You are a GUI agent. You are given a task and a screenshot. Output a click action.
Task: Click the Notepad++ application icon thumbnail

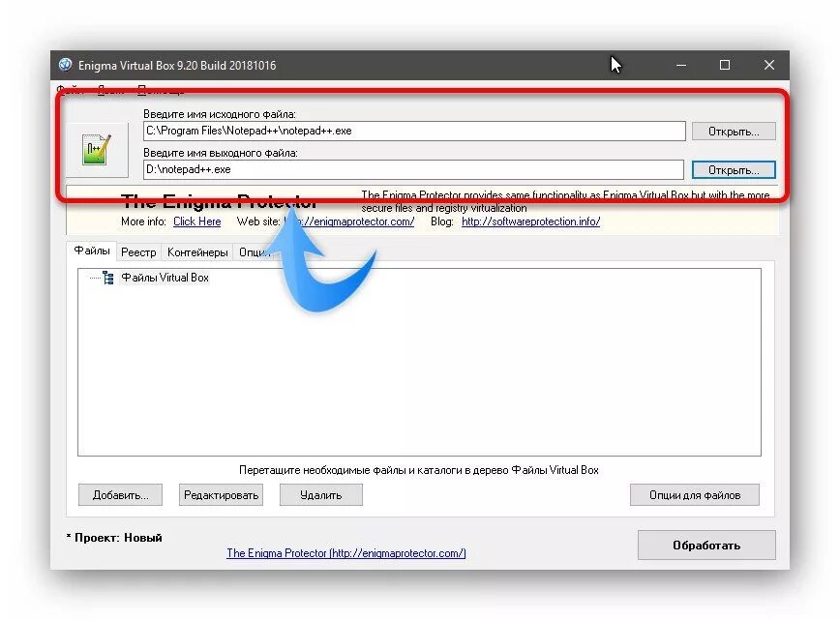pos(97,149)
